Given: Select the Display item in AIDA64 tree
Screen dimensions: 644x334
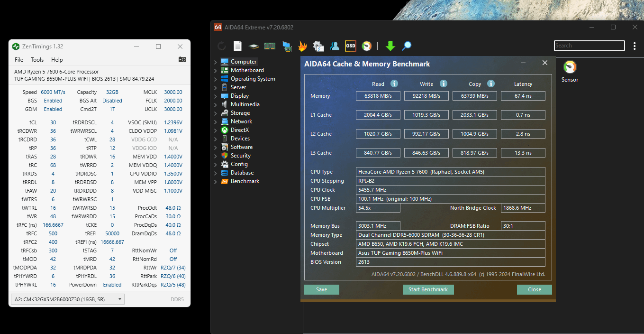Looking at the screenshot, I should [x=240, y=96].
